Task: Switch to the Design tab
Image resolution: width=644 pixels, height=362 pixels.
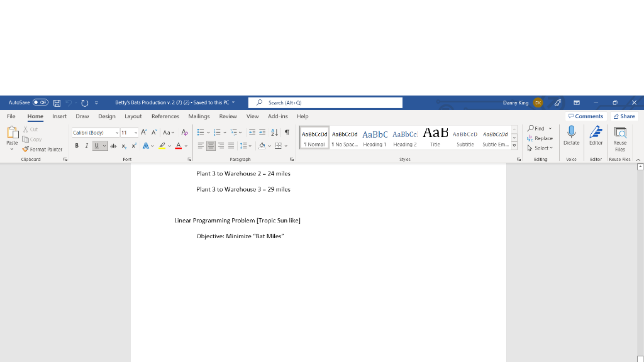Action: 107,116
